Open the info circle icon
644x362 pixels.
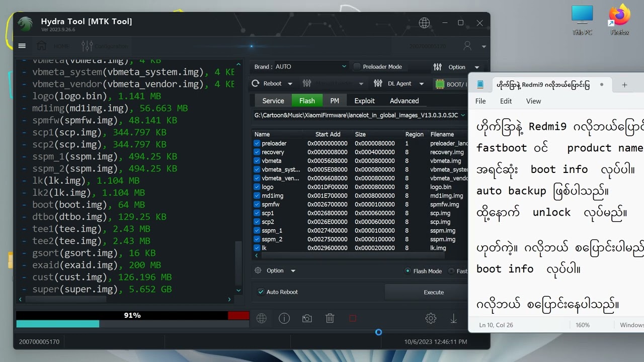point(284,318)
